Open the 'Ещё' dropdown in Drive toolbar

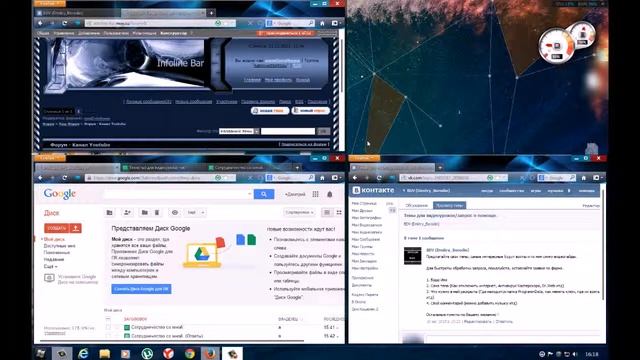[196, 212]
